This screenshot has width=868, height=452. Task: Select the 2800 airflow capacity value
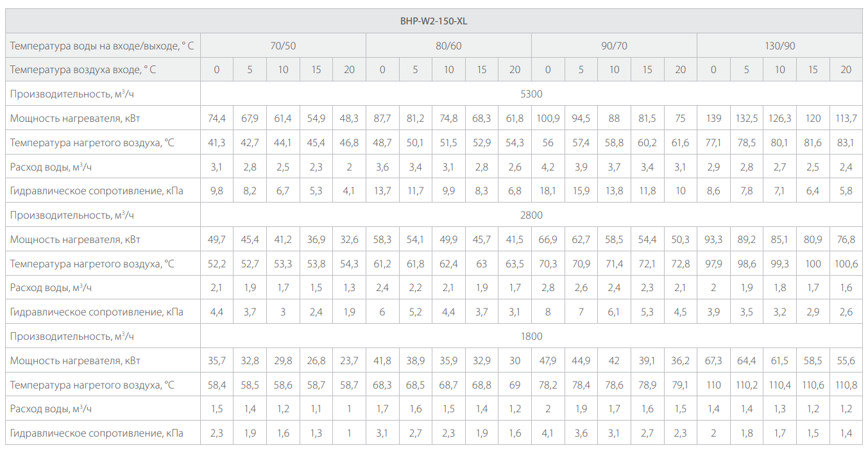531,215
